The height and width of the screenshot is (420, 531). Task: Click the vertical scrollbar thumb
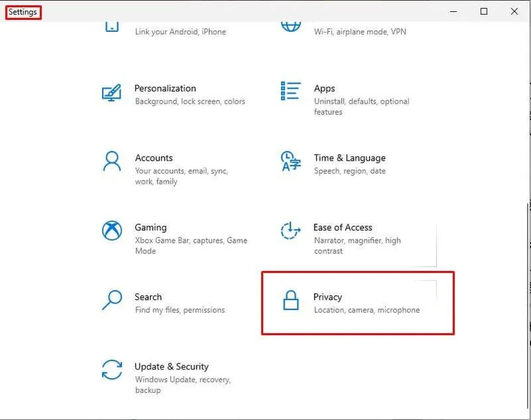click(528, 305)
